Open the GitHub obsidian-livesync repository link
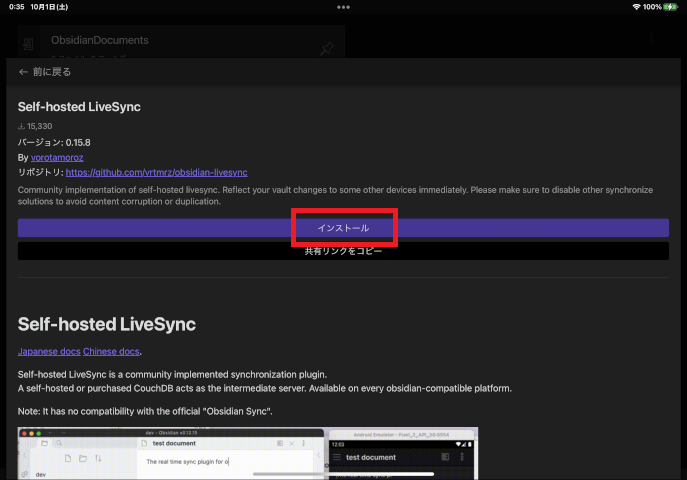 pyautogui.click(x=156, y=173)
